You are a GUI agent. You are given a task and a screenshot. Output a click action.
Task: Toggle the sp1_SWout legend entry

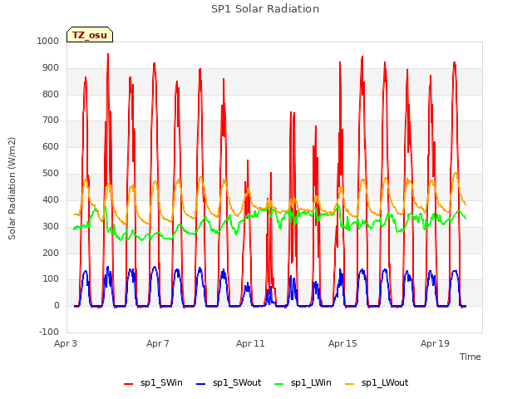(x=229, y=382)
